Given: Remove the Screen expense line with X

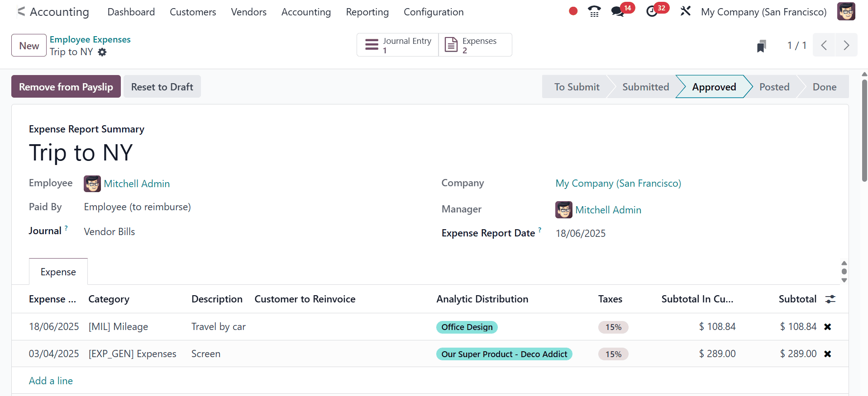Looking at the screenshot, I should [828, 354].
